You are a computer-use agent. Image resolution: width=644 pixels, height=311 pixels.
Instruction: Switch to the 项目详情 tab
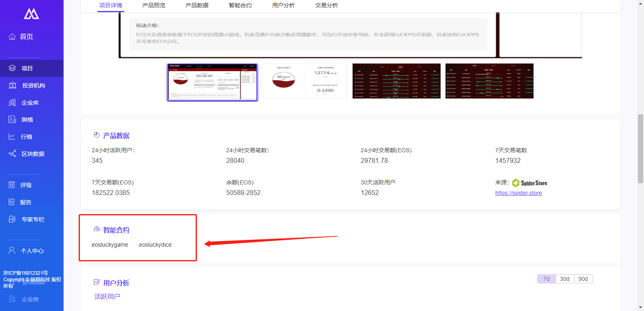pos(111,5)
